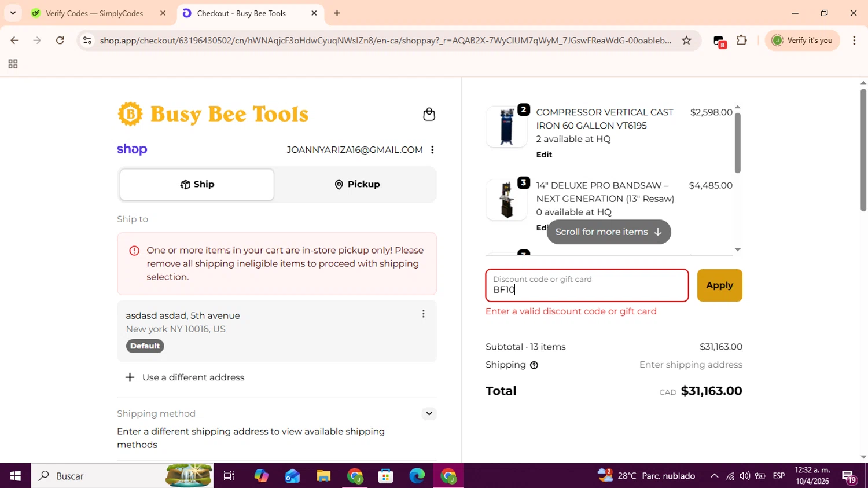This screenshot has height=488, width=868.
Task: Launch Copilot from the taskbar
Action: click(262, 476)
